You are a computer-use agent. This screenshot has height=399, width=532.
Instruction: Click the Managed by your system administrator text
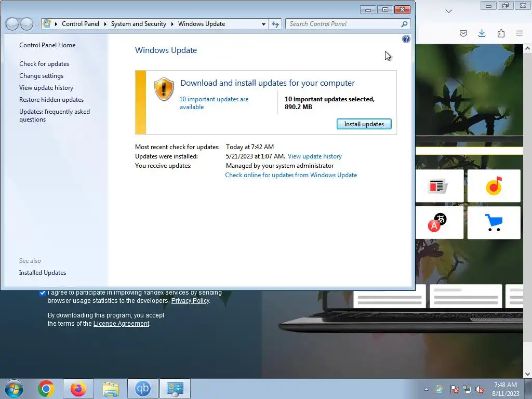point(280,166)
